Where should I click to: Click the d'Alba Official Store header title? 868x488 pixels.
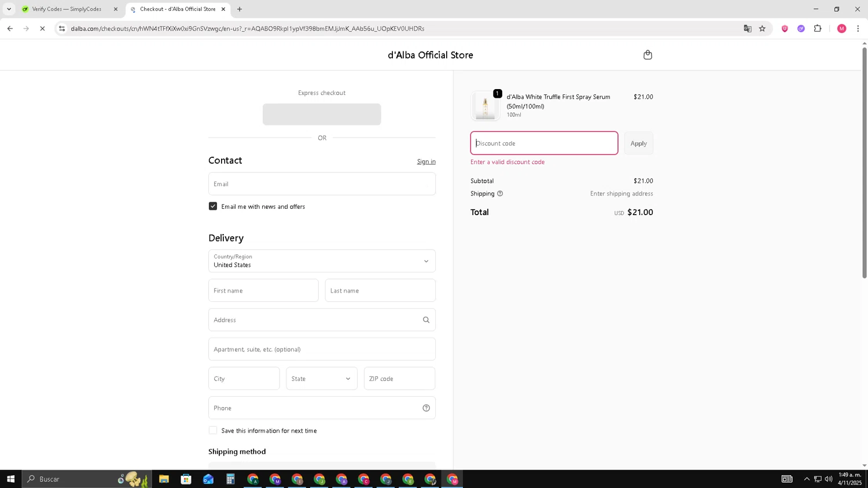(431, 55)
